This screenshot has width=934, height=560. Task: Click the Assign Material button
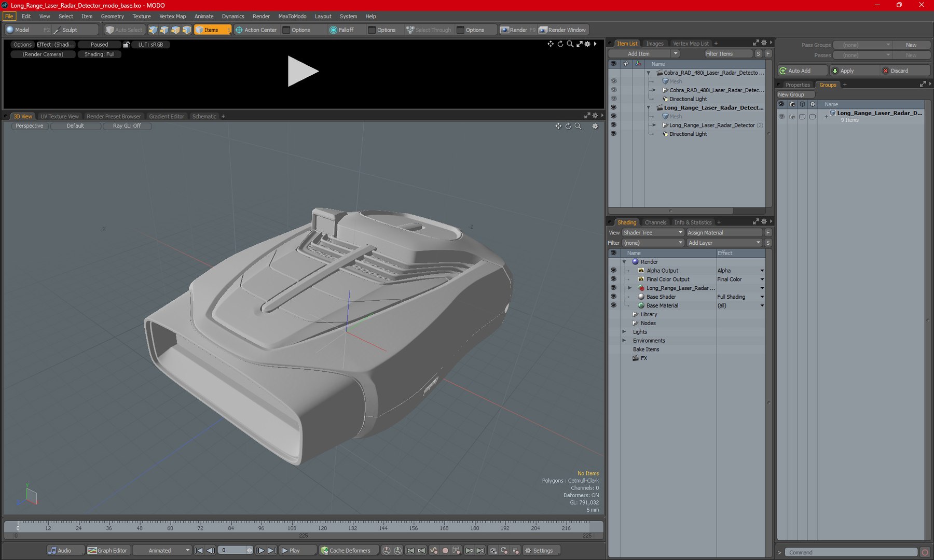[724, 233]
